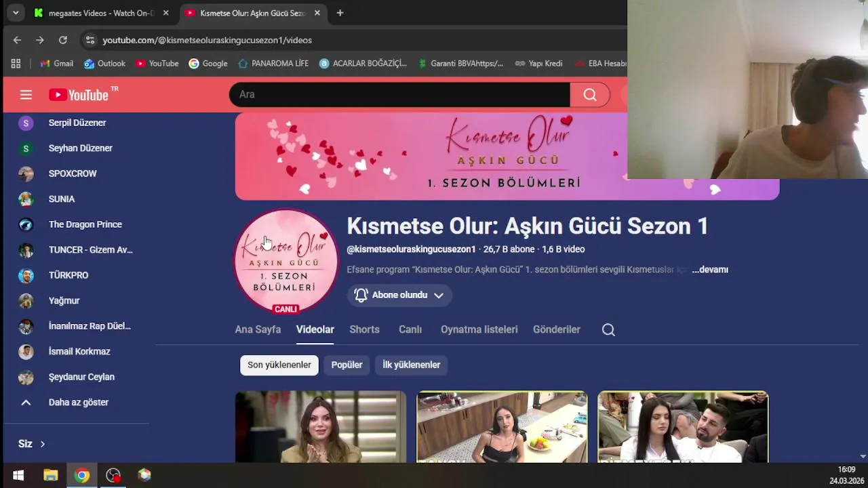Switch to Shorts tab
This screenshot has height=488, width=868.
(364, 329)
